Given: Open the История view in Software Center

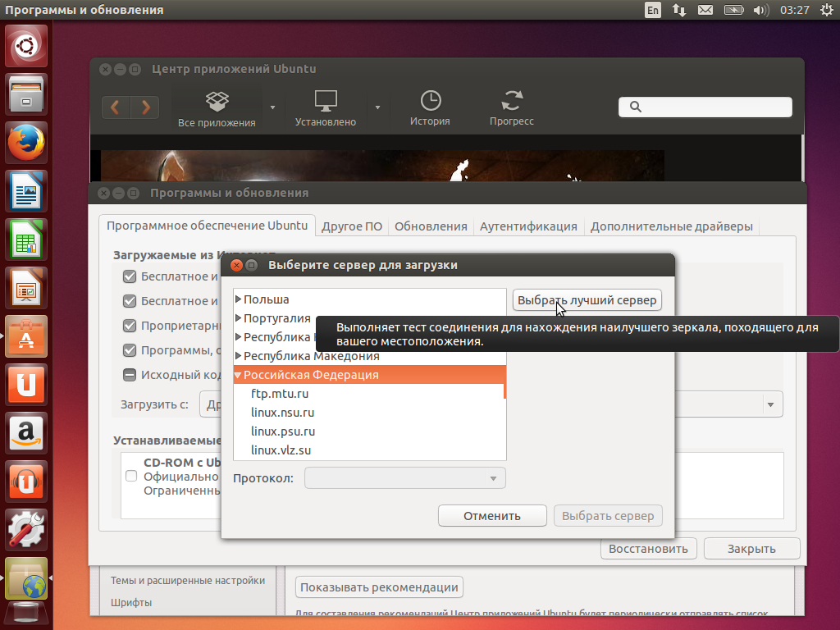Looking at the screenshot, I should click(x=430, y=107).
